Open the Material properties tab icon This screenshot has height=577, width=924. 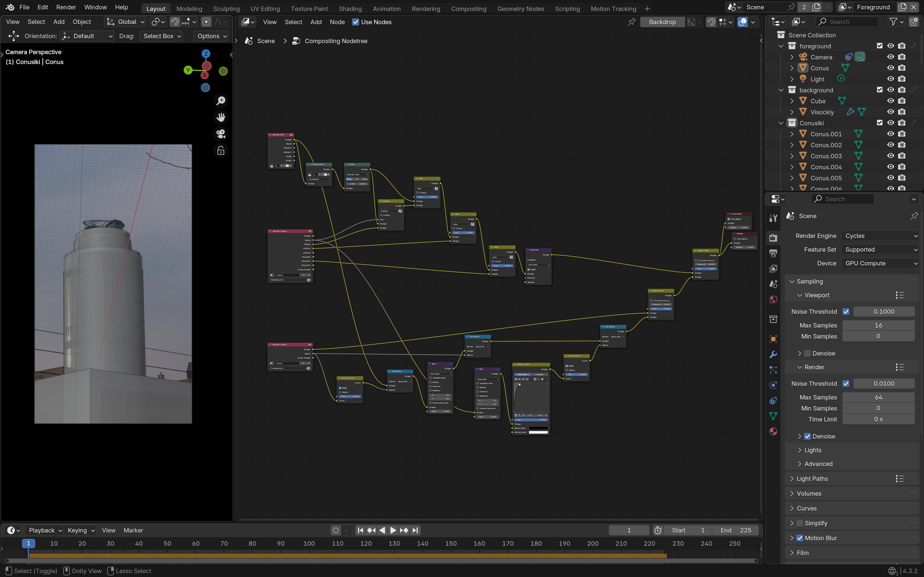click(773, 432)
